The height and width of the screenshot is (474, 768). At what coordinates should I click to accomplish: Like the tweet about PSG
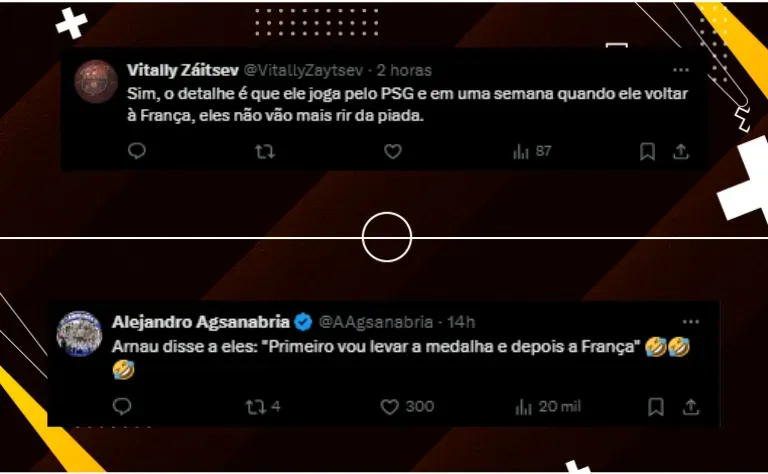tap(392, 151)
